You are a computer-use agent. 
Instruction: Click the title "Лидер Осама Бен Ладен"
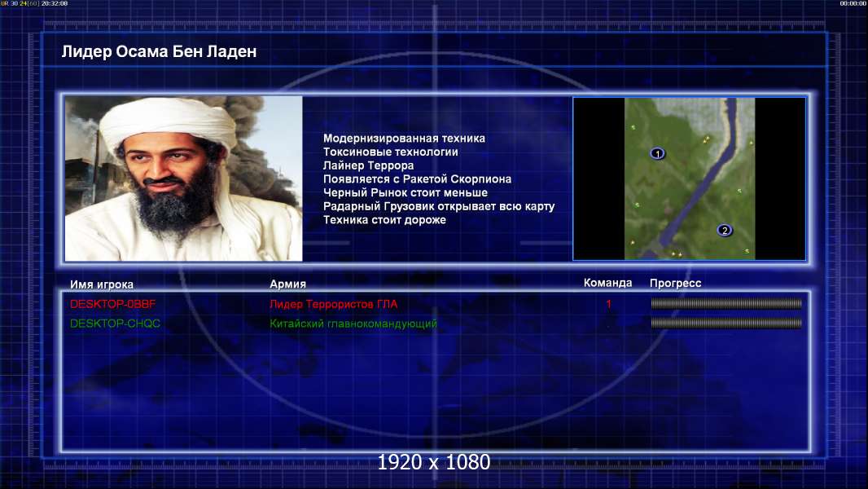click(x=159, y=51)
